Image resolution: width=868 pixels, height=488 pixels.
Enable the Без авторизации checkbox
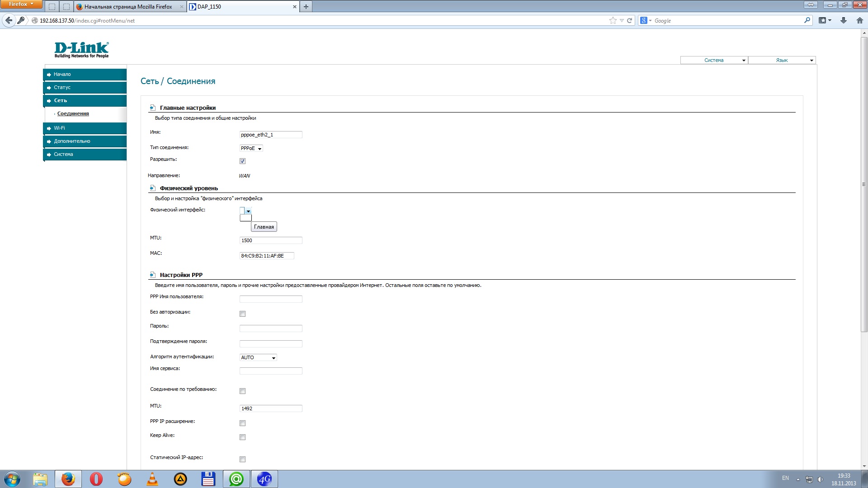(242, 314)
